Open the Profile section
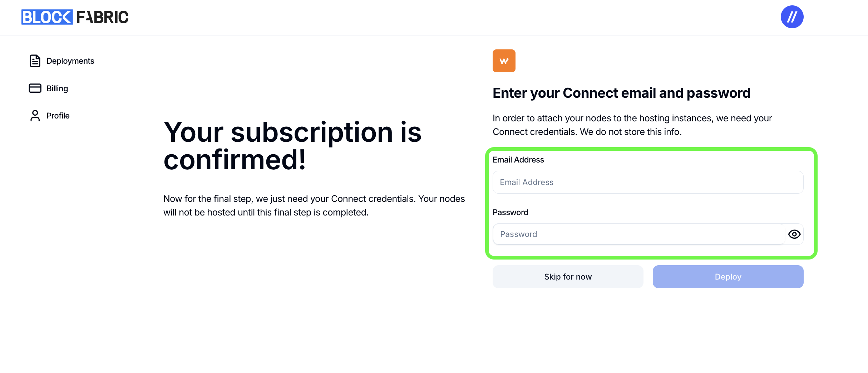Image resolution: width=868 pixels, height=373 pixels. tap(58, 116)
